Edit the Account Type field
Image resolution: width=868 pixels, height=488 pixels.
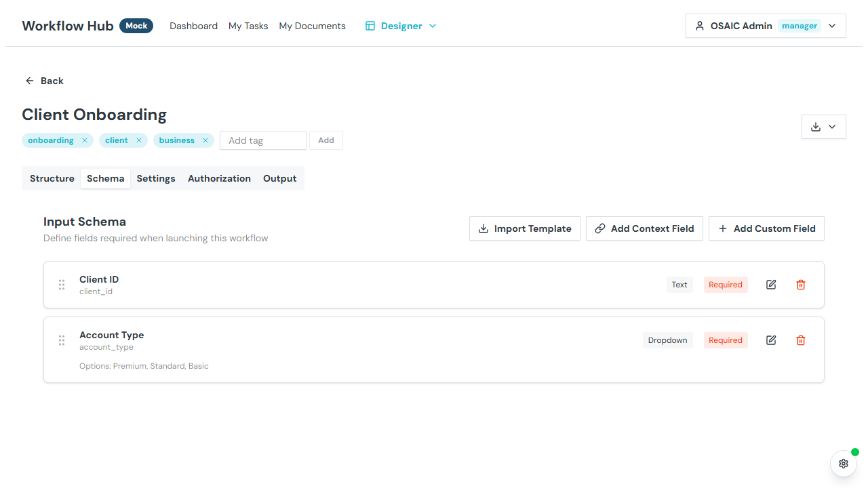tap(771, 340)
